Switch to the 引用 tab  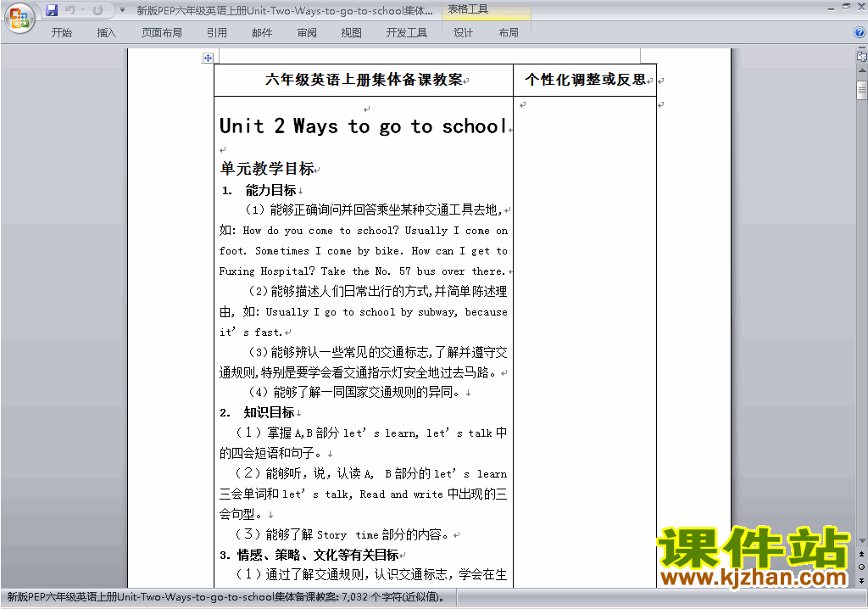[216, 33]
